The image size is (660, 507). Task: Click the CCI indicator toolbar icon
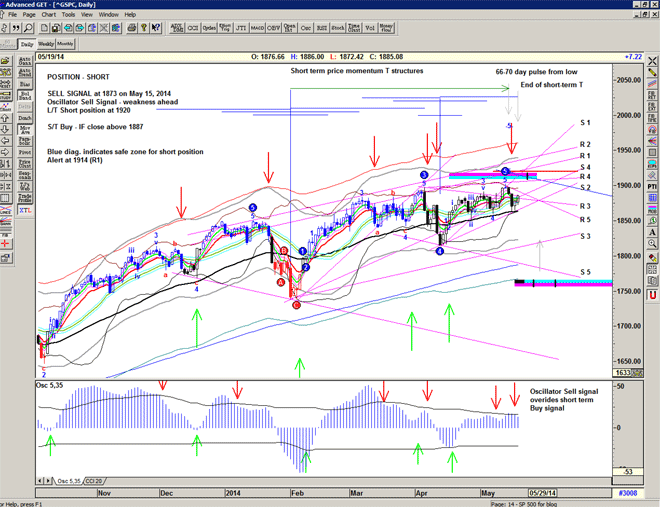click(193, 30)
